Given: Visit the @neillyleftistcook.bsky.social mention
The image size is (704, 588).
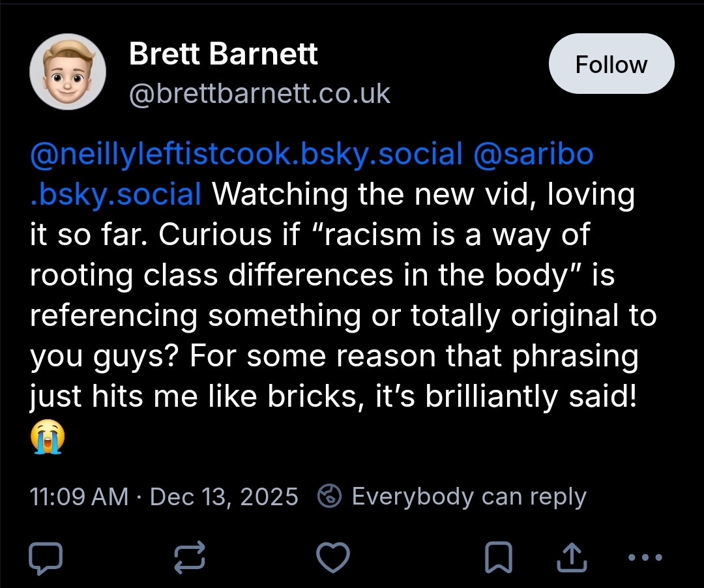Looking at the screenshot, I should coord(246,154).
